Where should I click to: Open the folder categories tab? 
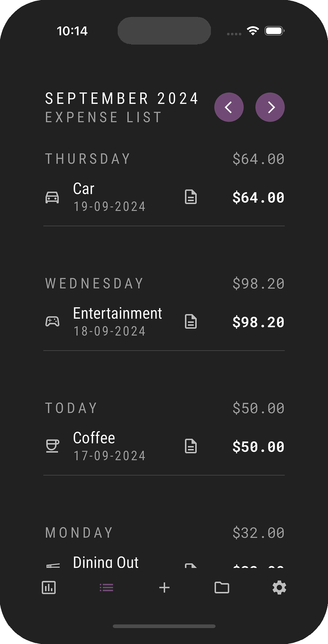pyautogui.click(x=222, y=587)
